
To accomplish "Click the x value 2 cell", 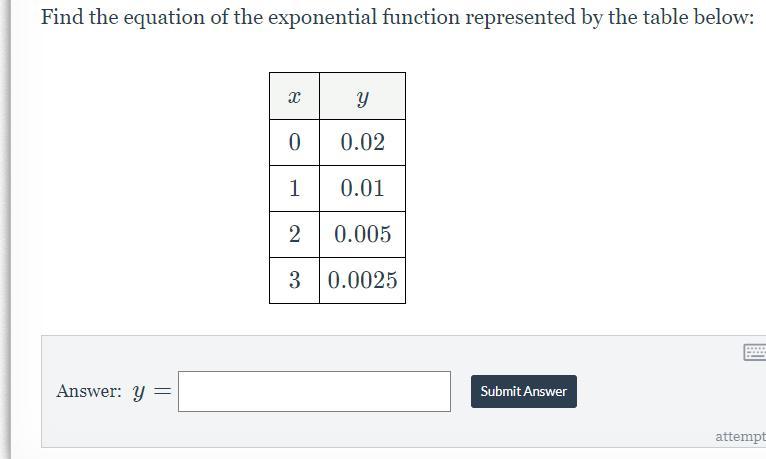I will pos(294,234).
